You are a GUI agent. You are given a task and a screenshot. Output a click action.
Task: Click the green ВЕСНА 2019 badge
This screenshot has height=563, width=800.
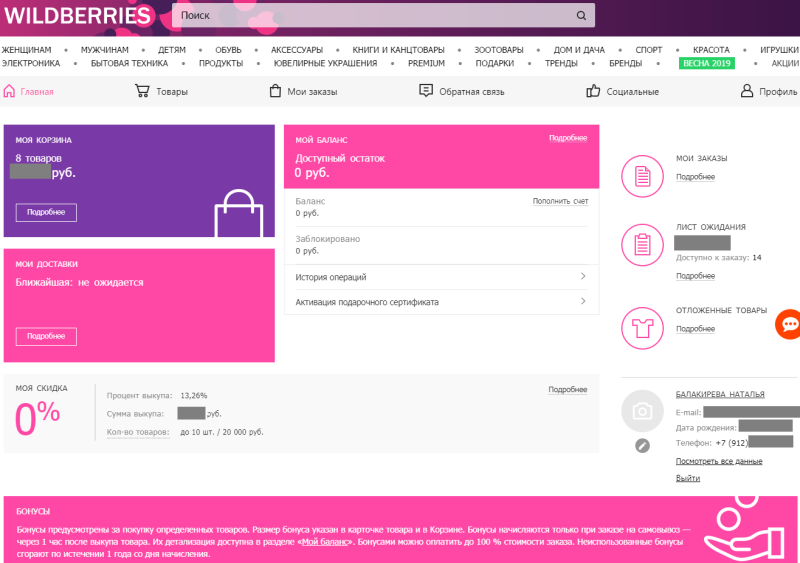click(707, 63)
